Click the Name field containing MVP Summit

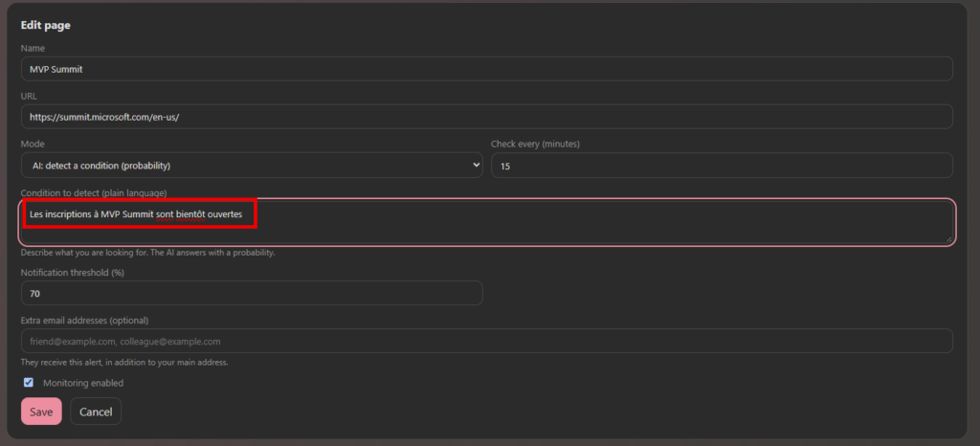point(486,69)
